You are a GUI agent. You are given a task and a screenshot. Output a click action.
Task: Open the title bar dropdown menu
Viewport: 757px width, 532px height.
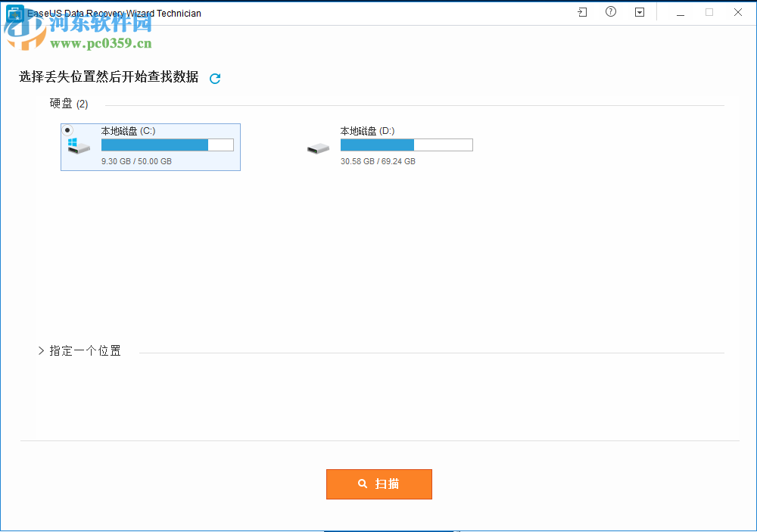tap(640, 12)
